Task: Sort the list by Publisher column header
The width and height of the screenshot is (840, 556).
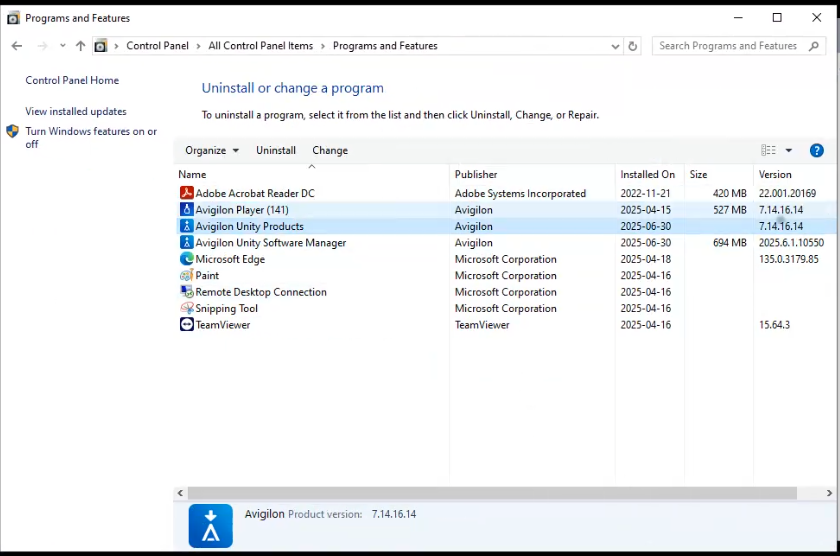Action: (x=476, y=174)
